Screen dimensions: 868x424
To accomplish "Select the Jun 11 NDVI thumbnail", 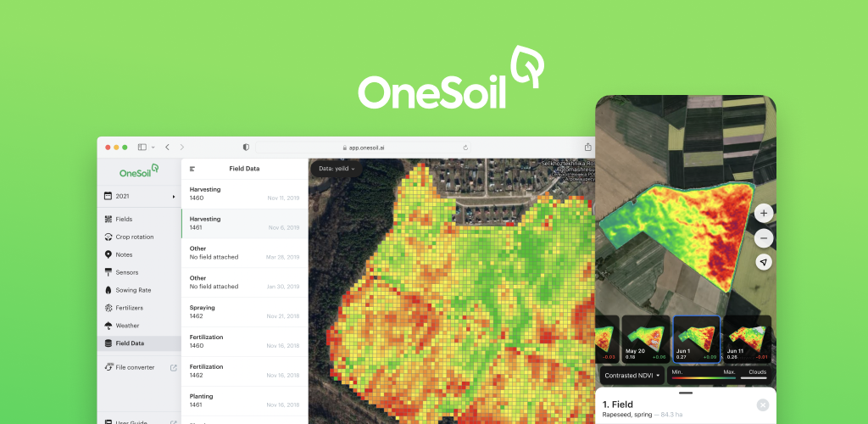I will [747, 339].
